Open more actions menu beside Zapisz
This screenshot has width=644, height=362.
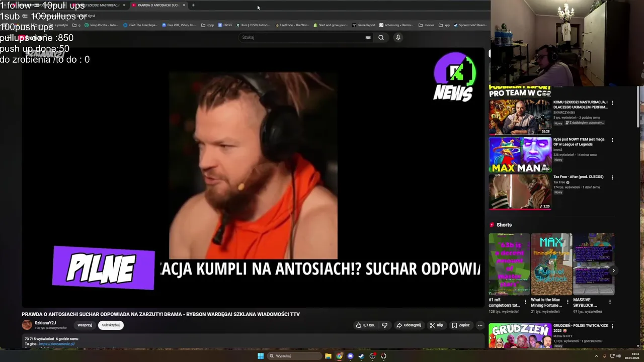pos(480,325)
